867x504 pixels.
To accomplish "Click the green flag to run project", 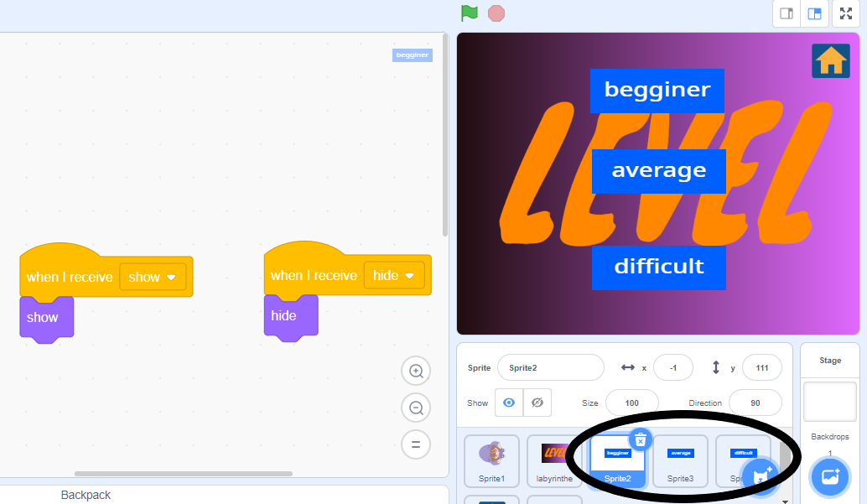I will [469, 13].
